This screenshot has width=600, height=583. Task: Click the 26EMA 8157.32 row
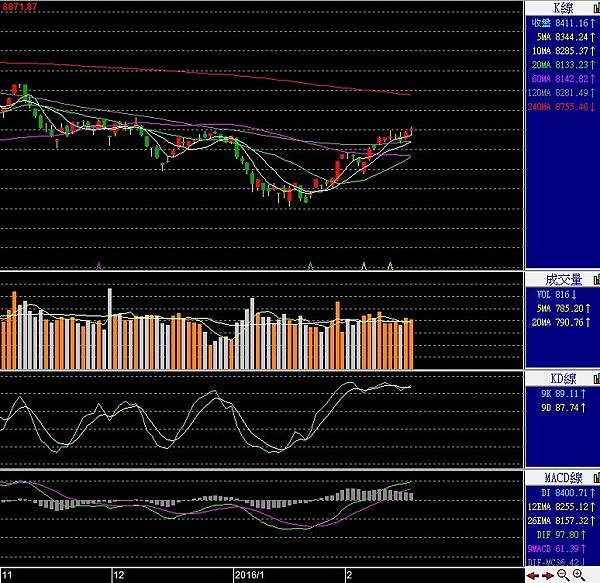point(562,521)
